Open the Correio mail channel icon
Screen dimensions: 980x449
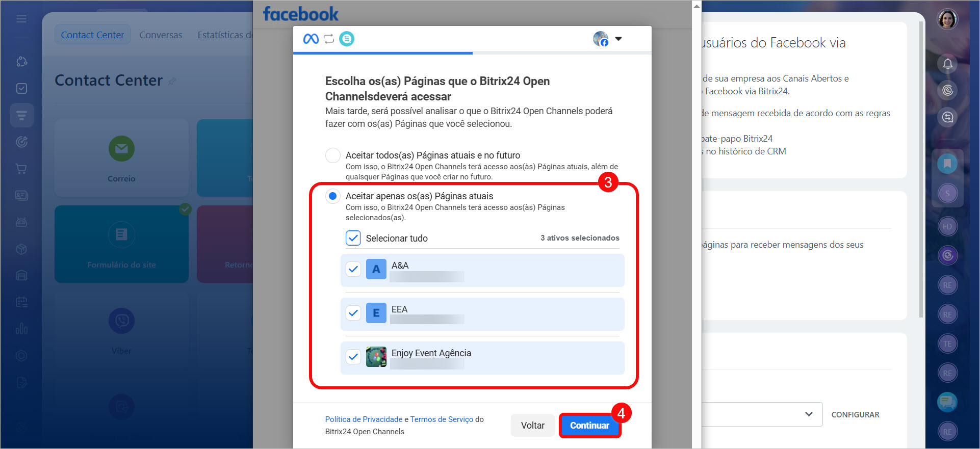pos(121,148)
